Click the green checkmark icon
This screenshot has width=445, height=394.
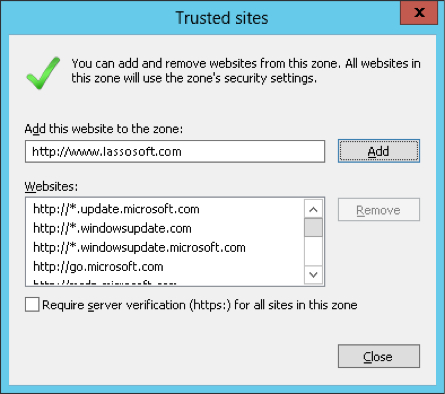(43, 73)
